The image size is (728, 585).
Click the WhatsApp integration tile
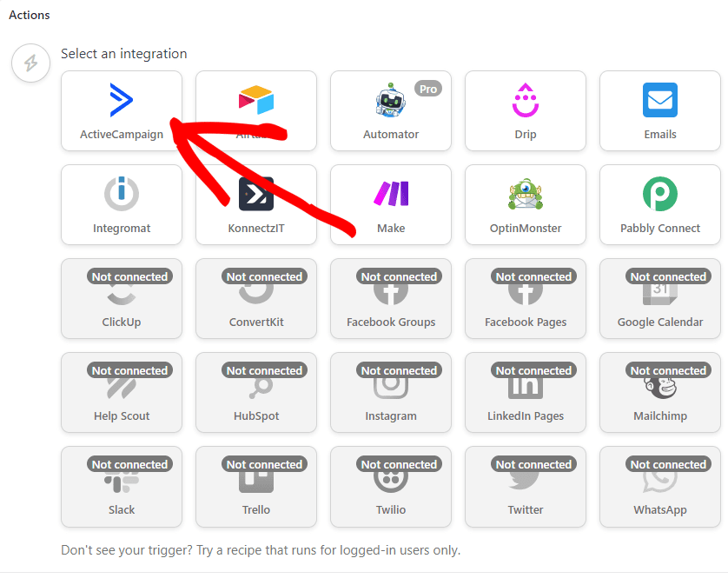point(659,486)
